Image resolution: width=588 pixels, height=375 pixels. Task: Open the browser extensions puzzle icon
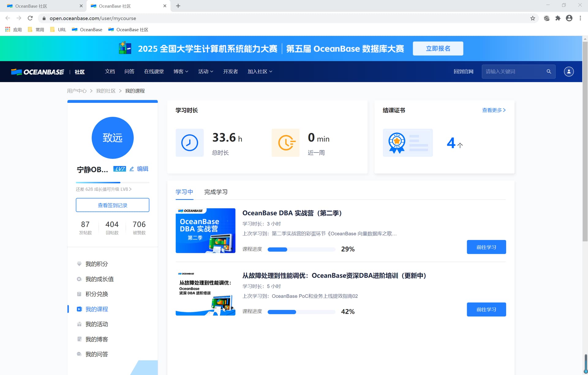(558, 18)
